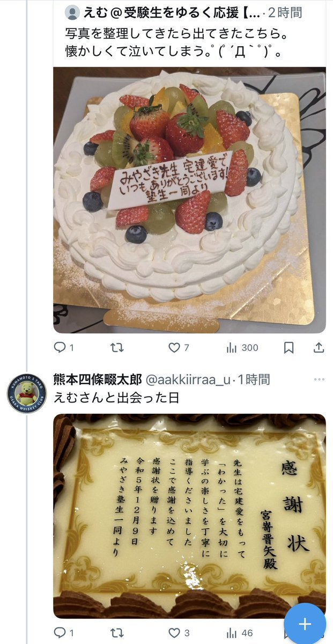
Task: Open the Winnie the Pooh profile avatar
Action: coord(27,393)
